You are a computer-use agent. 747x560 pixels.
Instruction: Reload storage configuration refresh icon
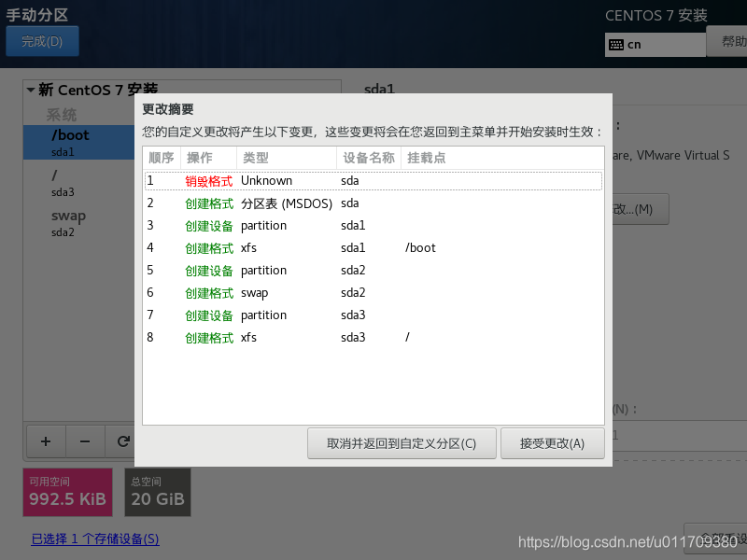pyautogui.click(x=123, y=441)
